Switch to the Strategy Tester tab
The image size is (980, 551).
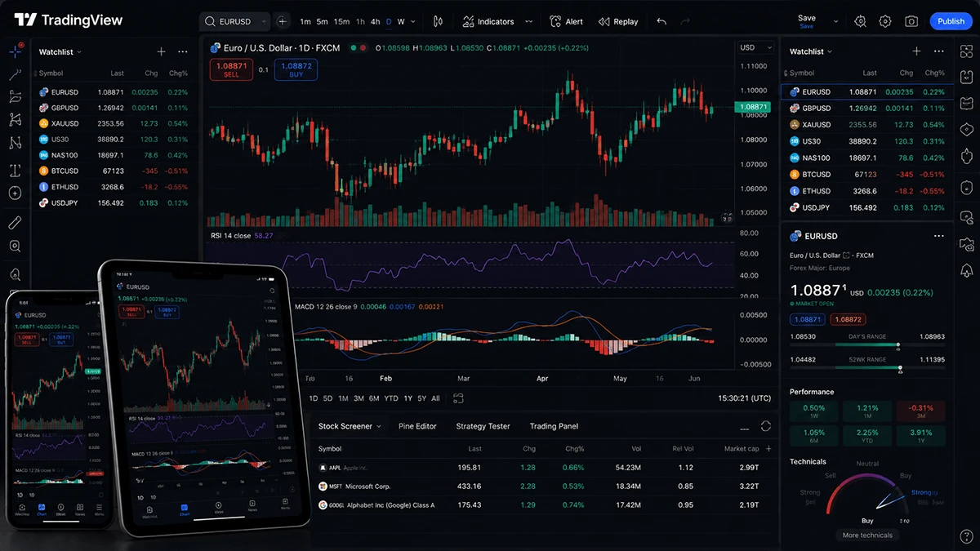pos(483,426)
